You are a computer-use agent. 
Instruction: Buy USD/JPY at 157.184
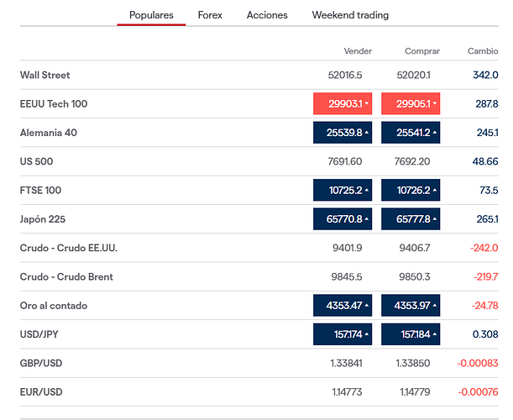411,334
